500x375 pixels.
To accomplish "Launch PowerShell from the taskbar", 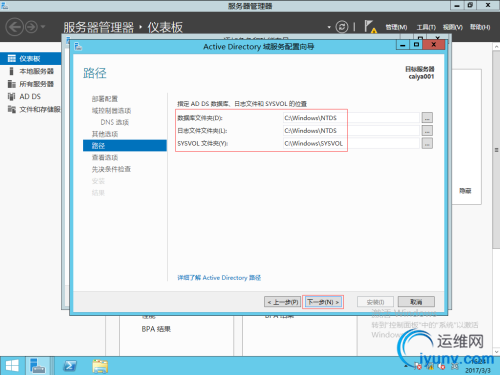I will pos(70,366).
